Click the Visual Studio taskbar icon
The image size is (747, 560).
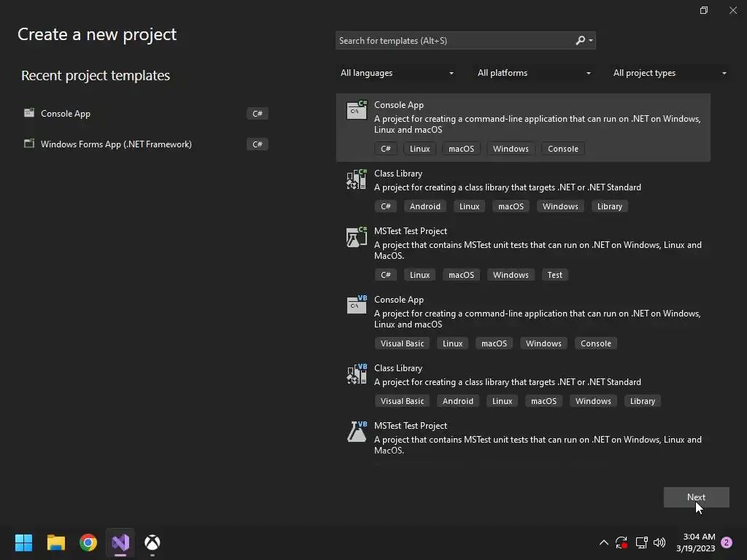click(x=120, y=542)
